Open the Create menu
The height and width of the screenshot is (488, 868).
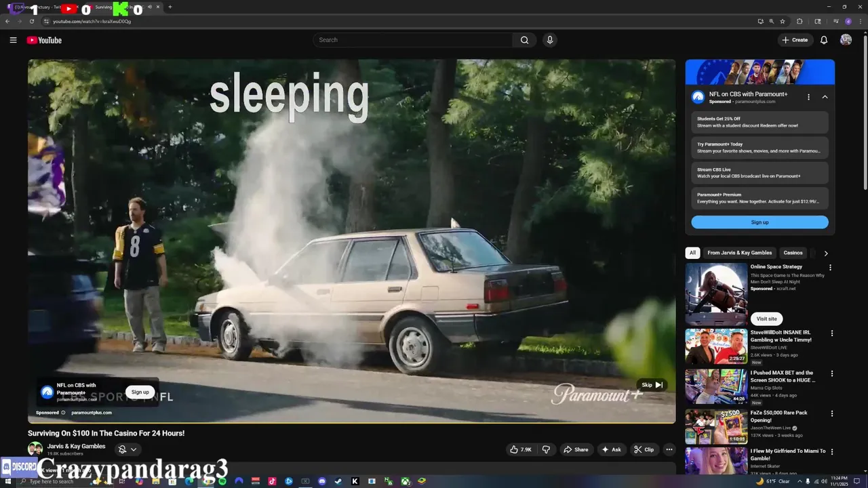point(795,40)
